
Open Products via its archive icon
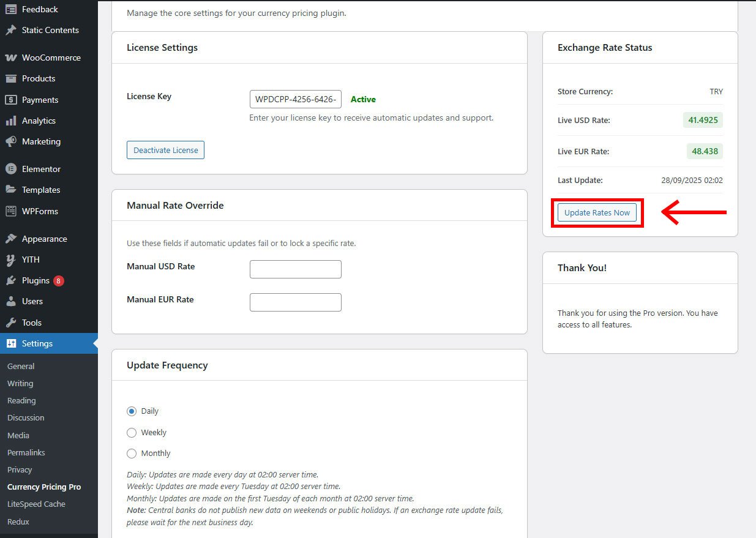click(11, 78)
